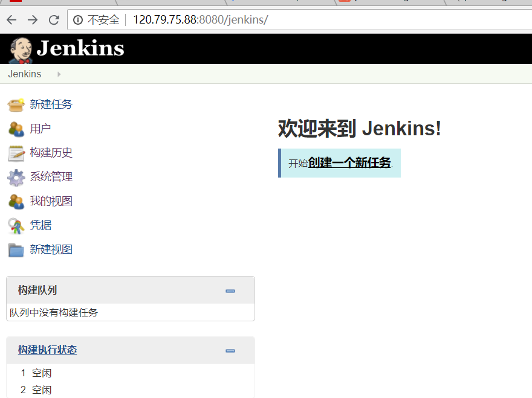Open the 我的视图 link

point(51,201)
